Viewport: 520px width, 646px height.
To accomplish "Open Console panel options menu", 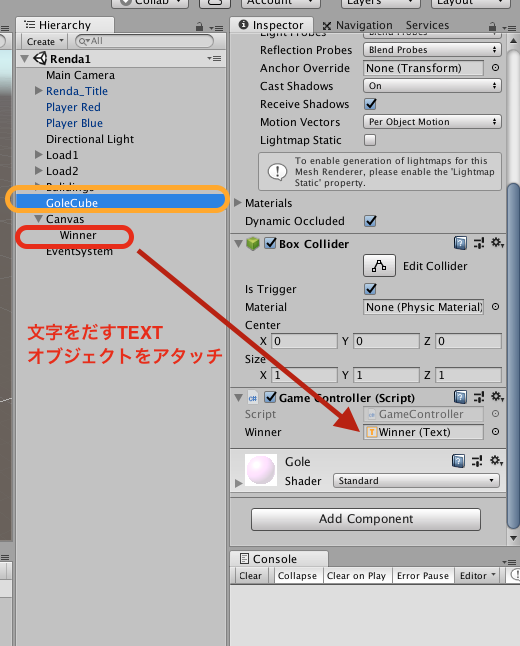I will click(x=509, y=562).
